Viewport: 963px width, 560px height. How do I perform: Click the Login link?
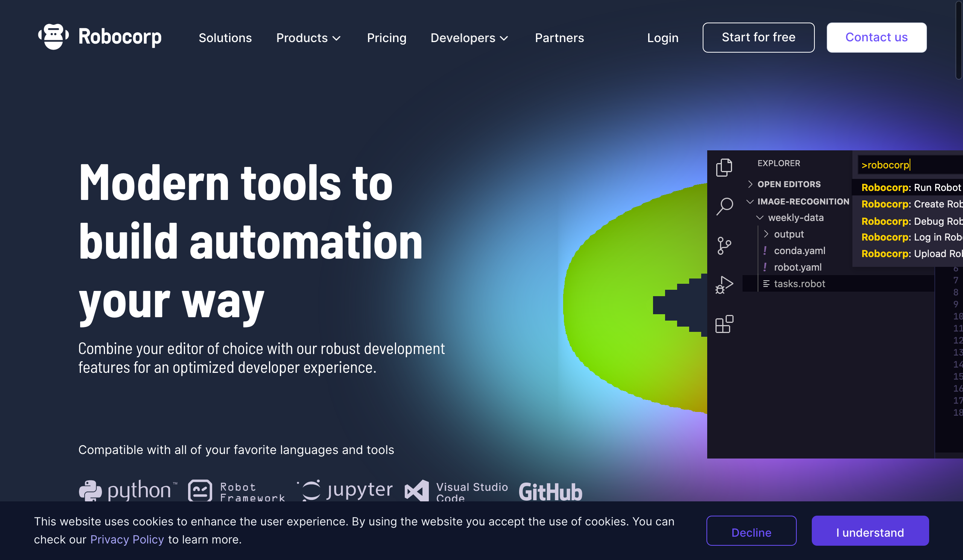[x=663, y=38]
